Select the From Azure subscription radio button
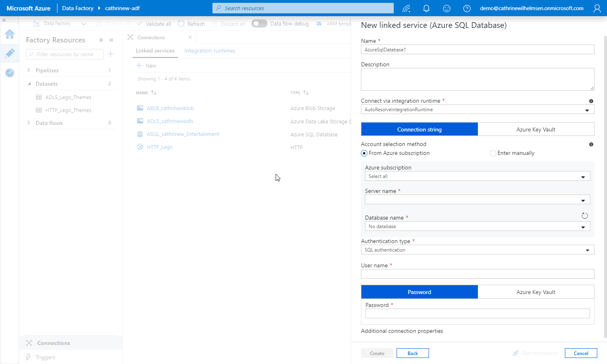 pos(364,153)
